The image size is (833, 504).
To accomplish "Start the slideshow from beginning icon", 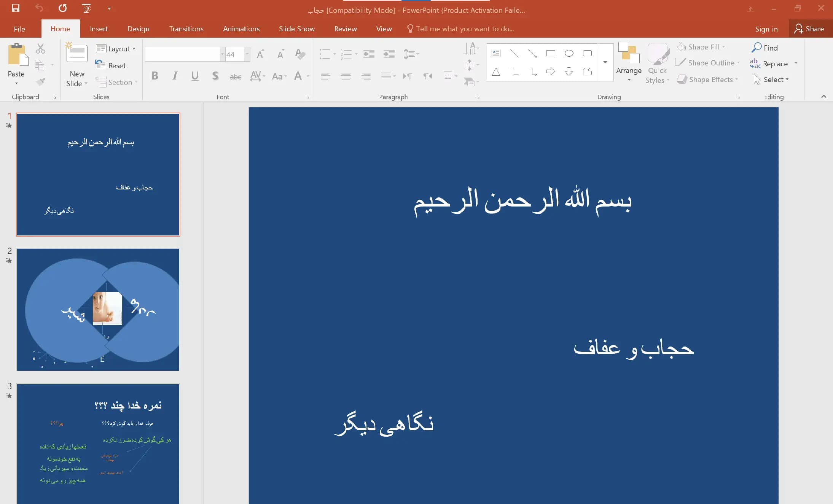I will pos(86,8).
